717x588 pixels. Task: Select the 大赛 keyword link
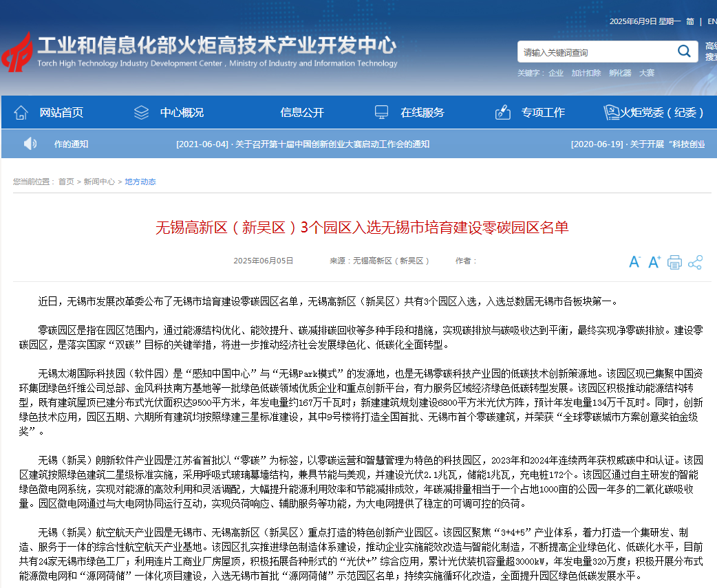(x=647, y=73)
